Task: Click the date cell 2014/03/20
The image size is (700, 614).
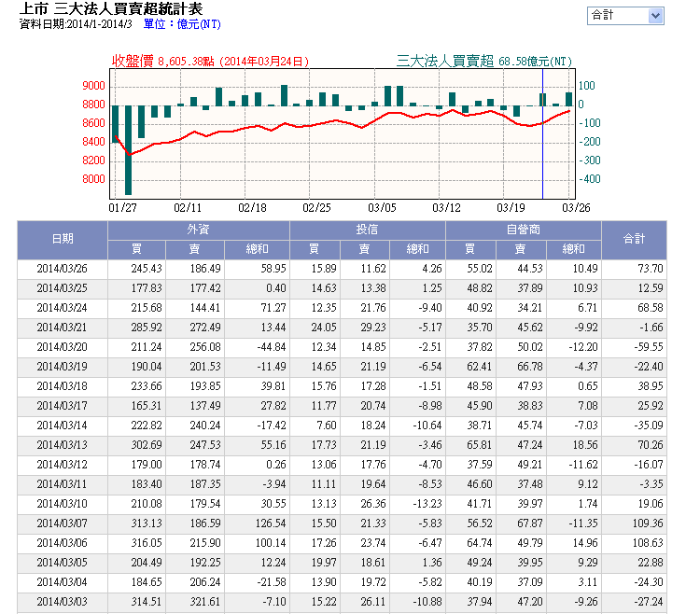Action: [x=62, y=347]
